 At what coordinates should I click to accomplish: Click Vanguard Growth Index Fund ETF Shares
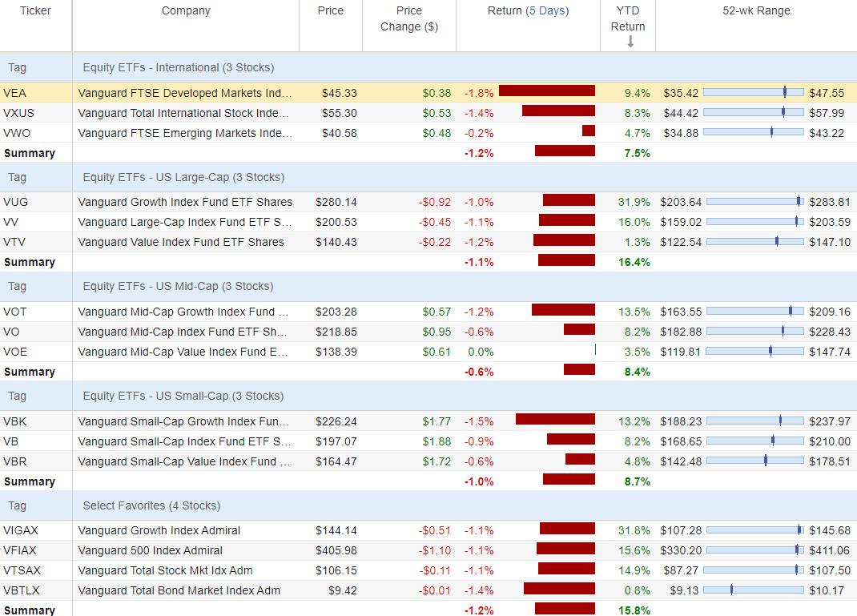click(x=185, y=202)
